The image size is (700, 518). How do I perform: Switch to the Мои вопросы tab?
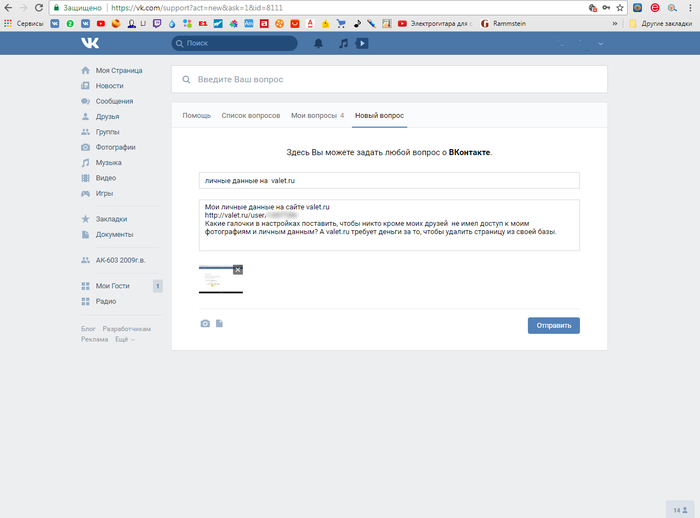(316, 116)
